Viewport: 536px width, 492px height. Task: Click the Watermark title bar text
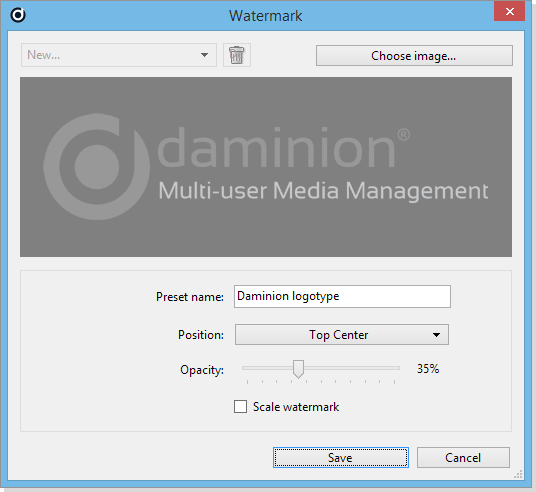(x=266, y=16)
